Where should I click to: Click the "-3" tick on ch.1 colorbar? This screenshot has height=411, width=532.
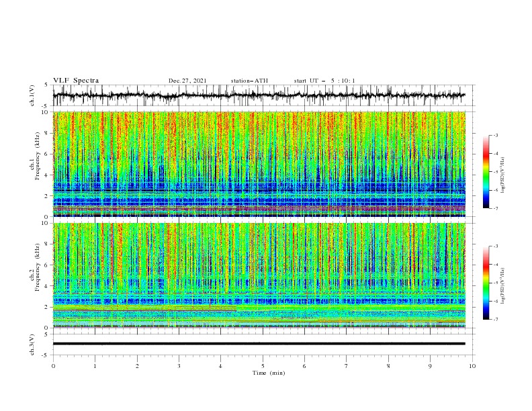click(496, 135)
